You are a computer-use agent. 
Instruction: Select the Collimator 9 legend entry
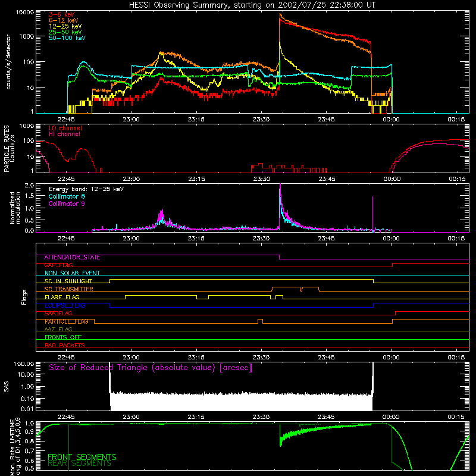(x=67, y=203)
